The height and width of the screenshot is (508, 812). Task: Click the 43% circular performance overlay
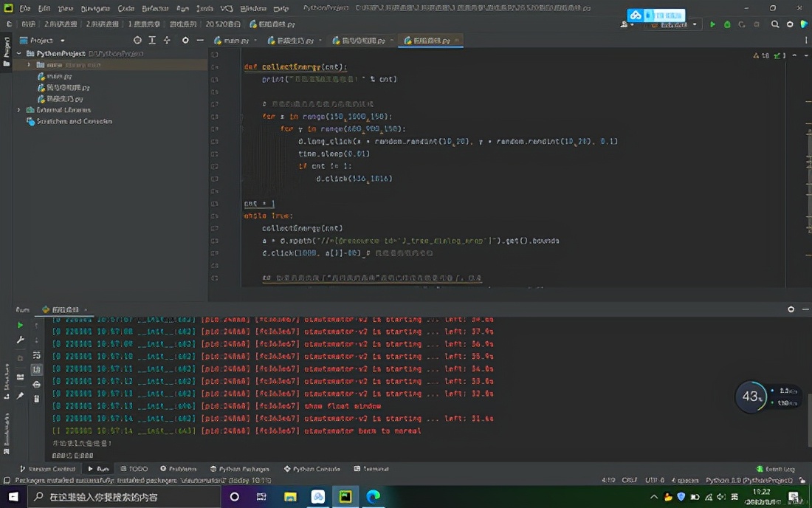click(x=751, y=397)
